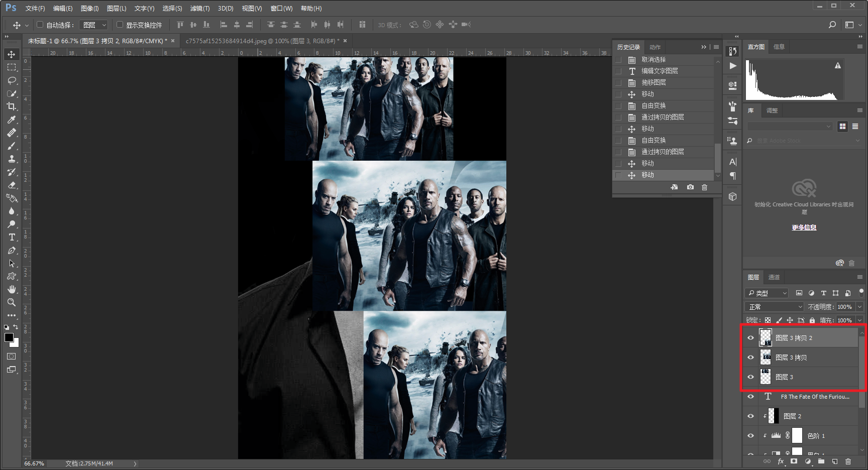Select the Move tool
868x470 pixels.
tap(12, 54)
